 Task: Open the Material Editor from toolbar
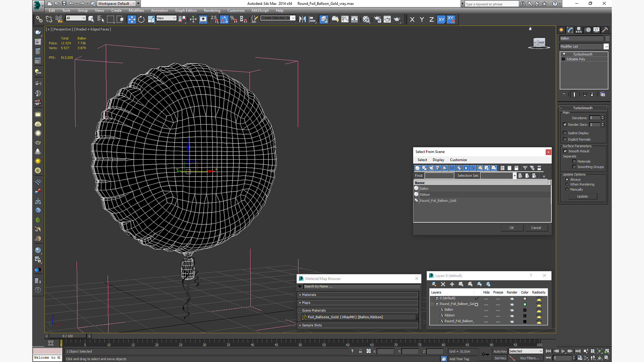tap(366, 19)
